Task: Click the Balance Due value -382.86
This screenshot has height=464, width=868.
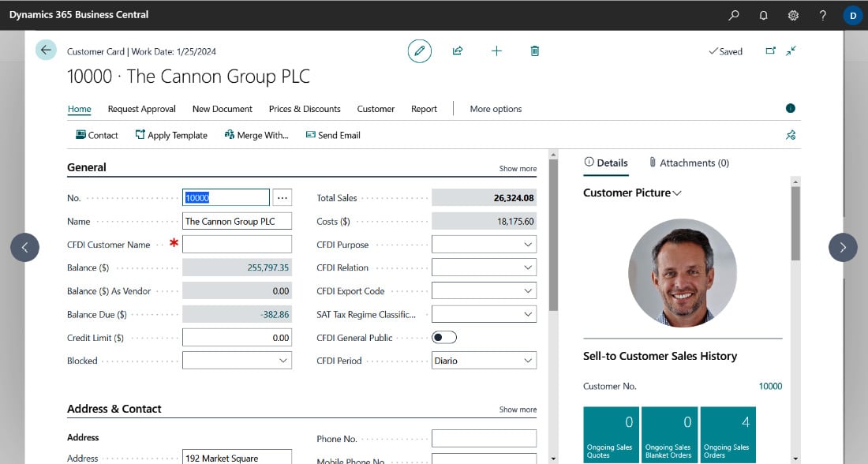Action: tap(275, 314)
